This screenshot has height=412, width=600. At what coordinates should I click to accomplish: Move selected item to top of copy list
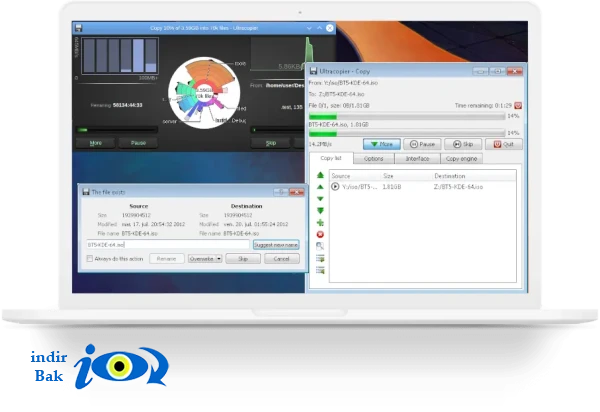coord(320,175)
